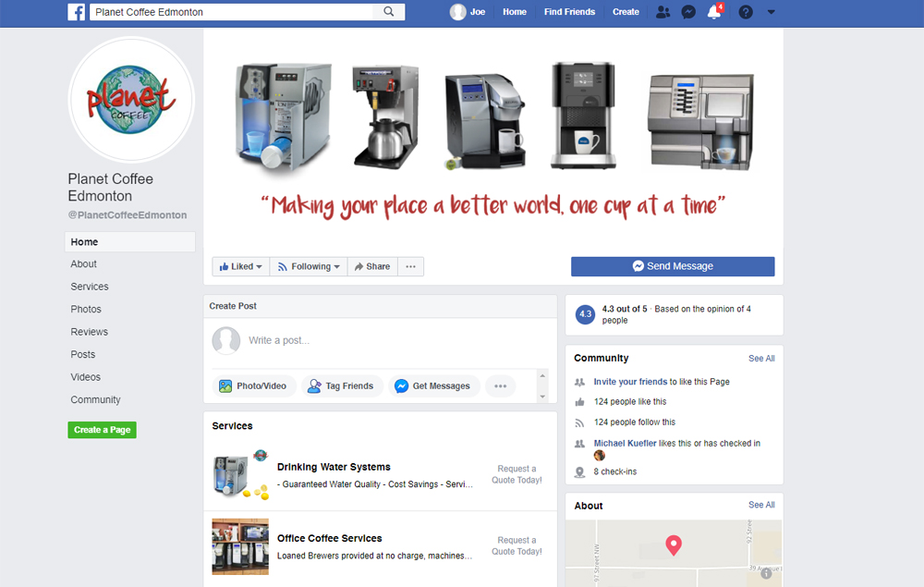
Task: Click the green Create a Page button
Action: tap(102, 430)
